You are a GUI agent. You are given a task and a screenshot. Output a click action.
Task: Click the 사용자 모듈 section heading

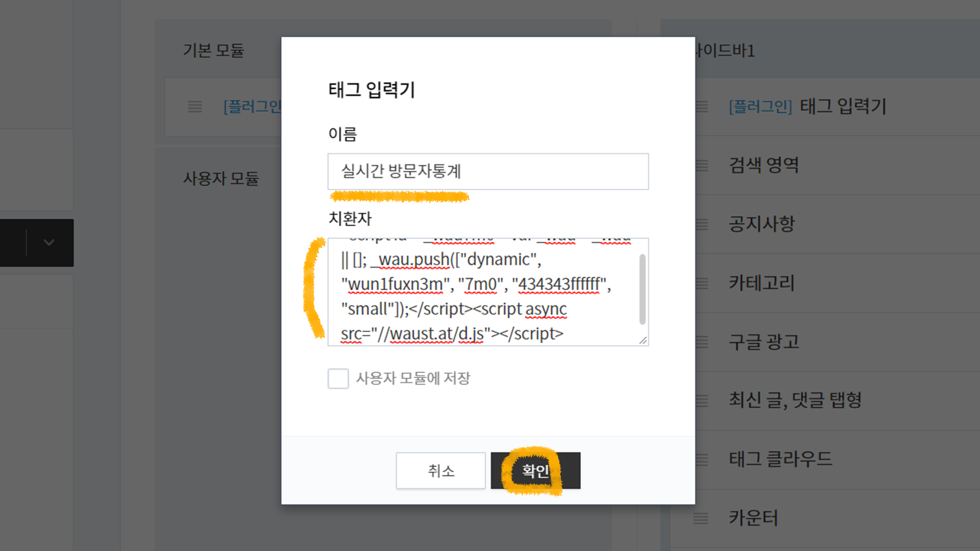(x=221, y=179)
